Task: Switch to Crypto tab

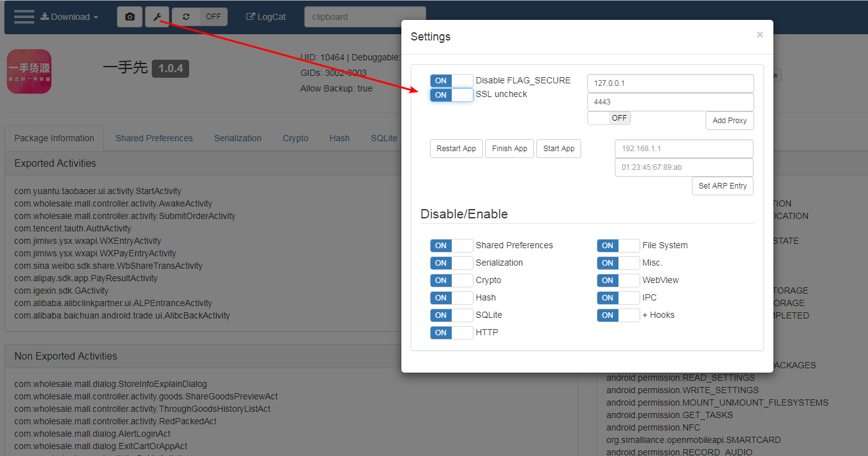Action: pos(296,138)
